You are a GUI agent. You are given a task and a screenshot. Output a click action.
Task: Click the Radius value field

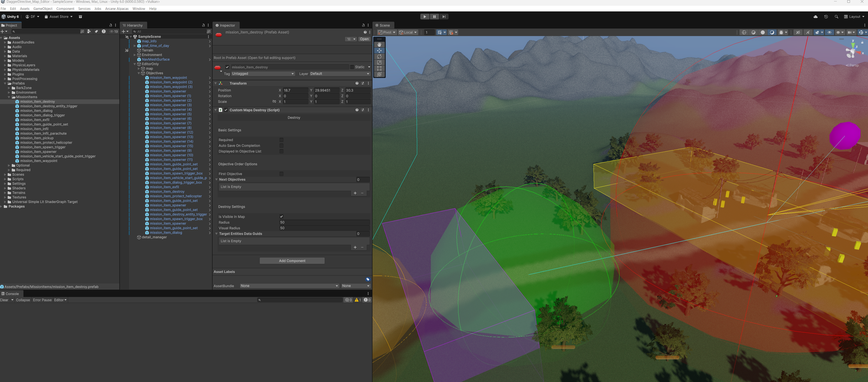point(324,222)
